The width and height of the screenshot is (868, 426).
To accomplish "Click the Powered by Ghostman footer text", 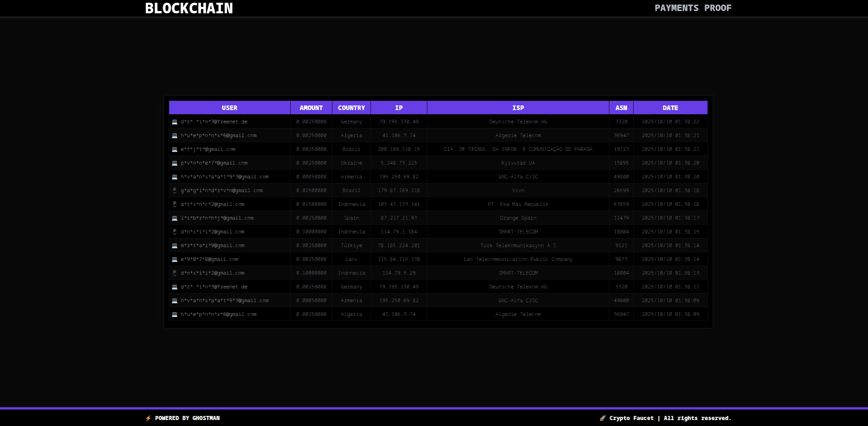I will pyautogui.click(x=187, y=418).
